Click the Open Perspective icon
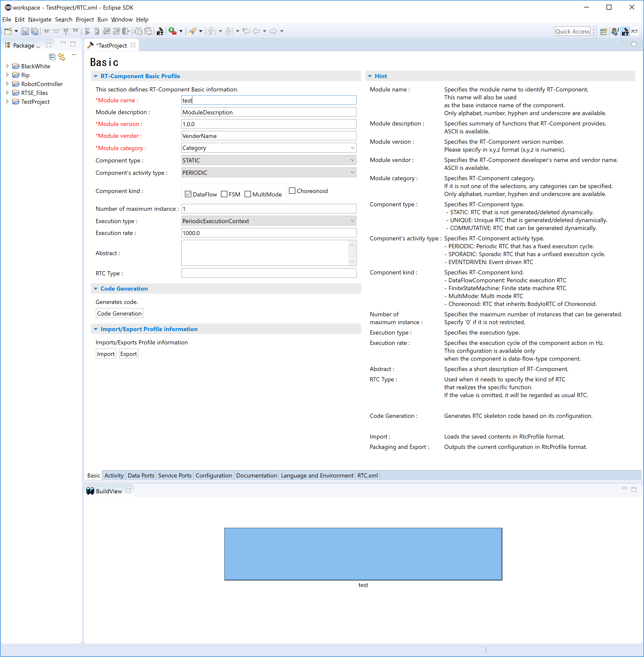Viewport: 644px width, 657px height. point(603,32)
